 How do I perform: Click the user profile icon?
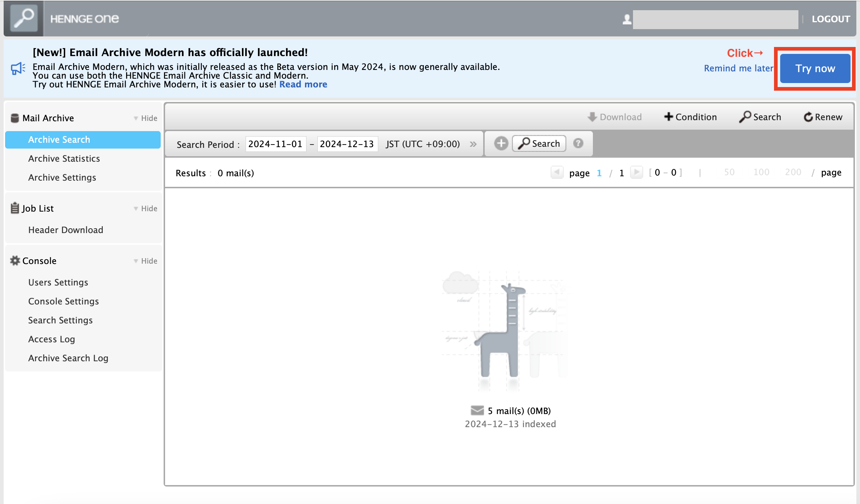click(627, 19)
